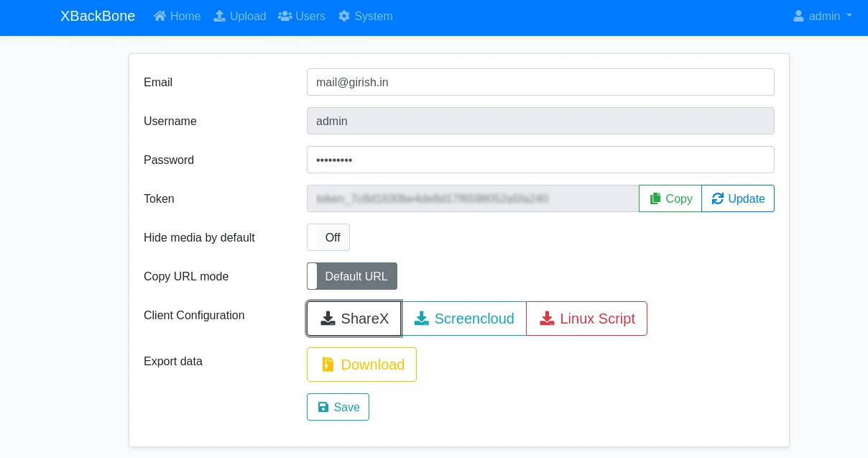Viewport: 868px width, 458px height.
Task: Download the Linux Script client configuration
Action: pyautogui.click(x=586, y=319)
